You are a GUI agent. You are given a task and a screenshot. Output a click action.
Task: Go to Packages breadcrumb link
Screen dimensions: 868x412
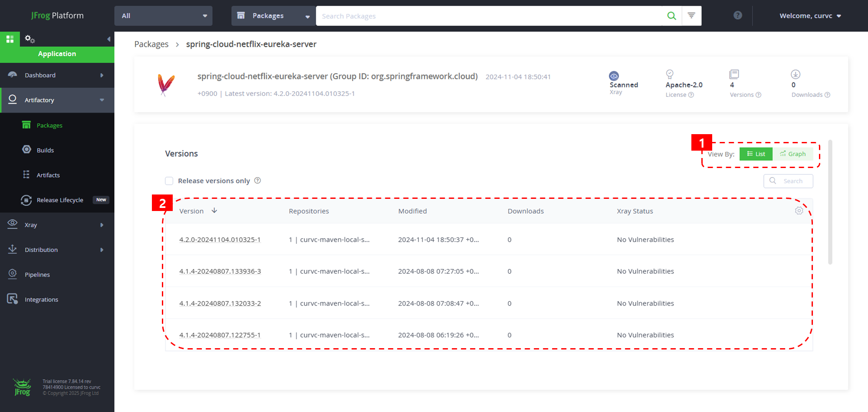coord(151,44)
